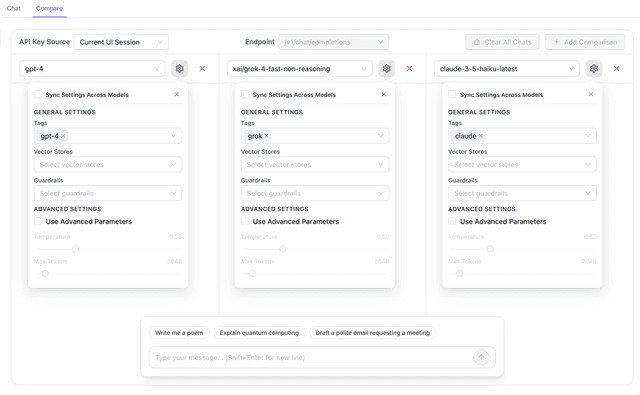Choose the Write me a poem suggestion
This screenshot has height=395, width=640.
pos(179,333)
